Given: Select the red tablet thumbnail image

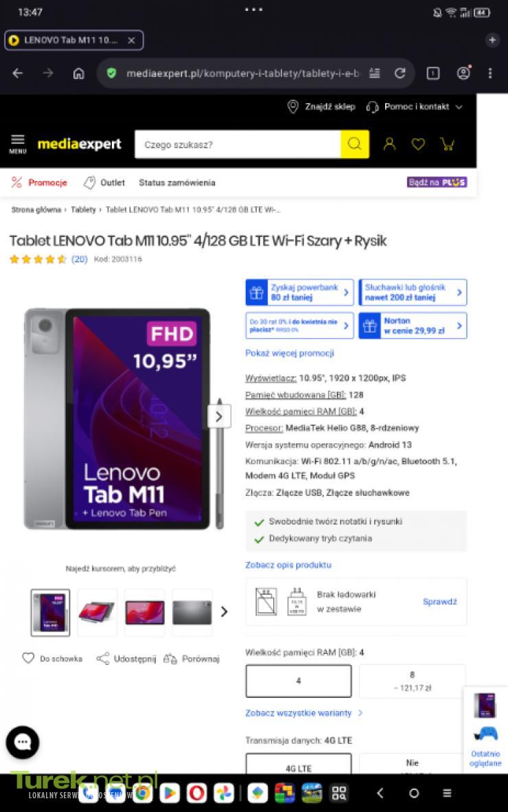Looking at the screenshot, I should coord(144,613).
